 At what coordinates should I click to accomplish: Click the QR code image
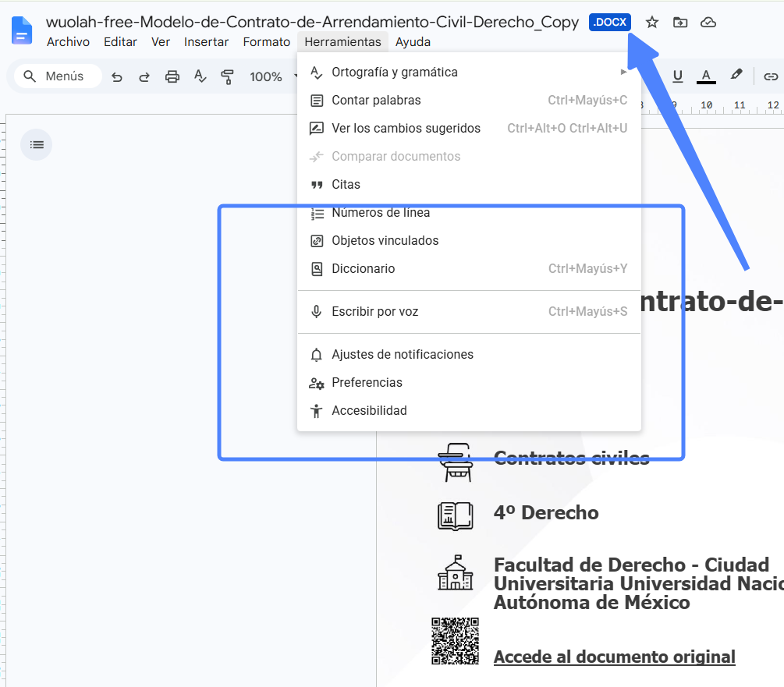(455, 641)
